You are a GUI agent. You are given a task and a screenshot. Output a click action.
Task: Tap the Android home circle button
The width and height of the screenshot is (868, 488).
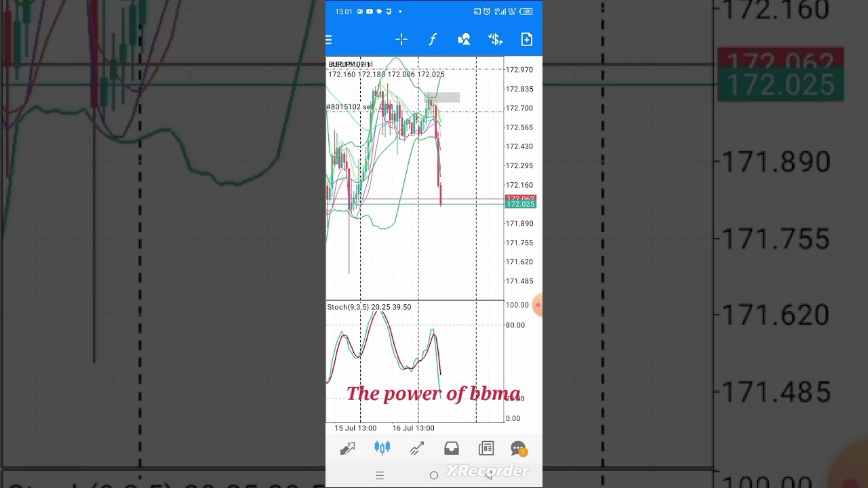coord(434,475)
